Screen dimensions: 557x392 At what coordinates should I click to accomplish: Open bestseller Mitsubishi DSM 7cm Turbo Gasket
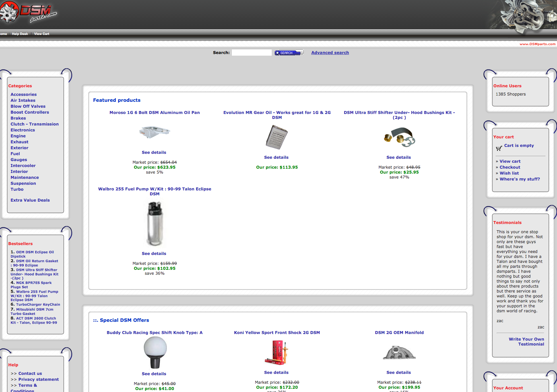(x=32, y=312)
